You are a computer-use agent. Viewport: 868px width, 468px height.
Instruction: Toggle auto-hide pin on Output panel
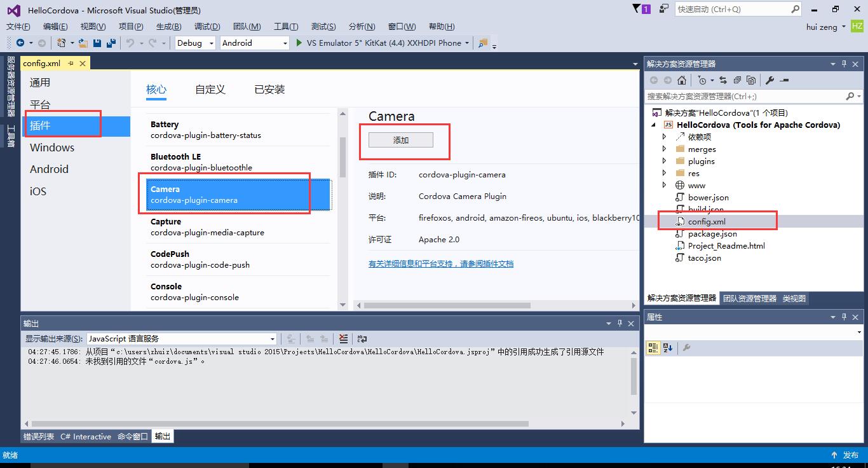(x=620, y=323)
